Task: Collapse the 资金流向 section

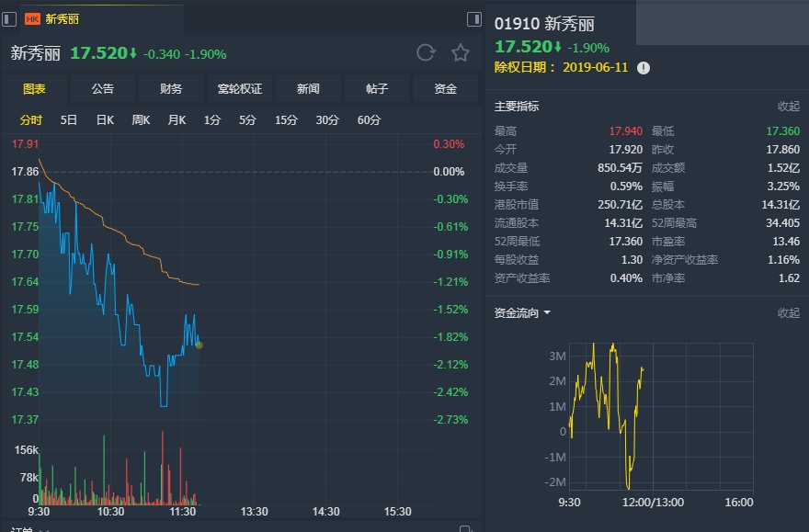Action: coord(788,313)
